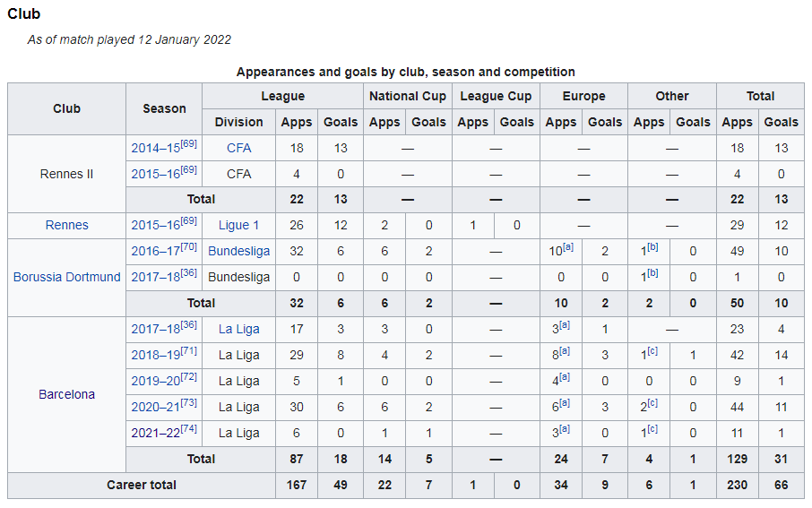The image size is (812, 508).
Task: Open the 2014–15 season link
Action: pyautogui.click(x=155, y=148)
